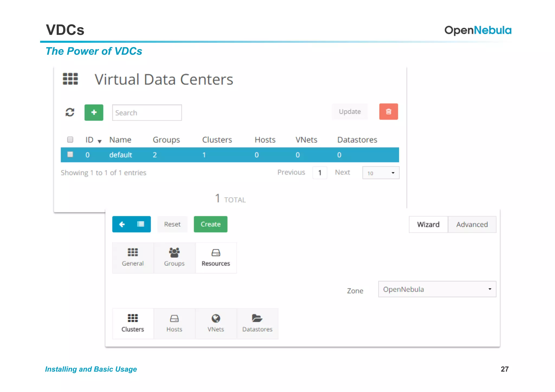Click the VNets column header in table
Screen dimensions: 555x392
[306, 140]
